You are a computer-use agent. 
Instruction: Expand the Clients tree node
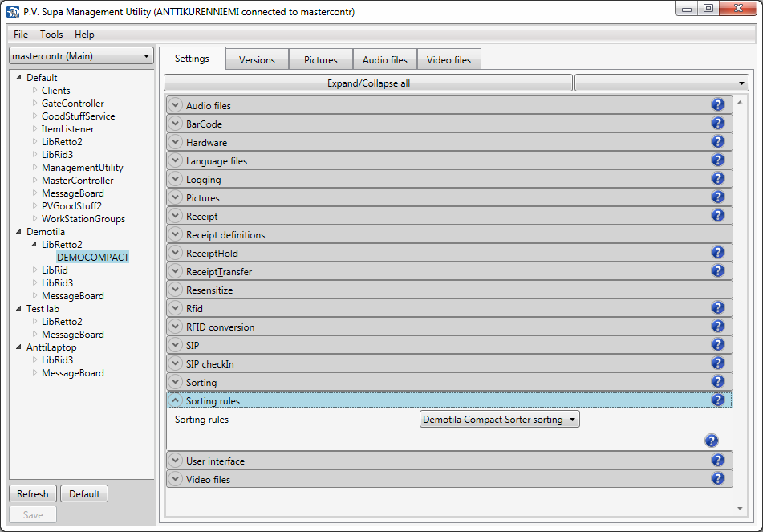pos(34,90)
